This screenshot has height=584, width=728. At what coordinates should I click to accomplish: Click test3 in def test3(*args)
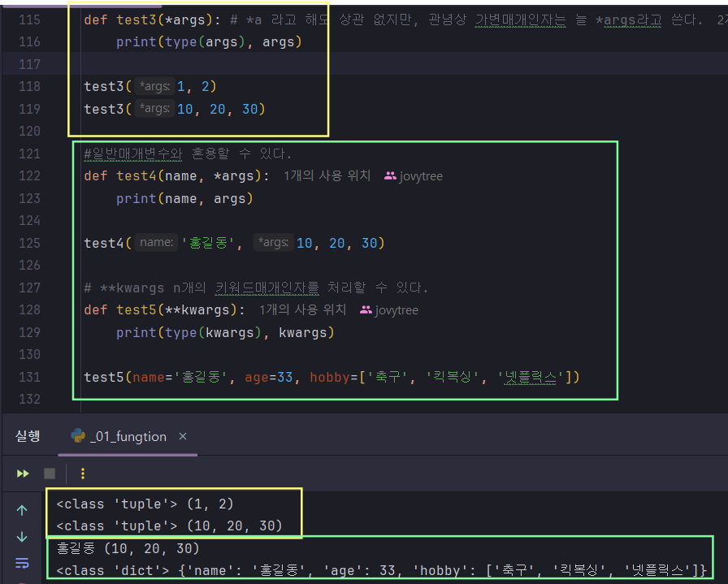136,20
